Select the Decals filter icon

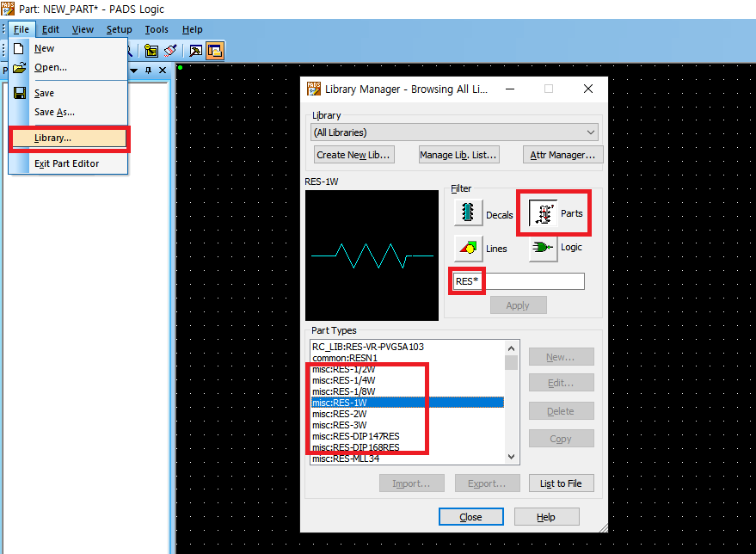(468, 212)
